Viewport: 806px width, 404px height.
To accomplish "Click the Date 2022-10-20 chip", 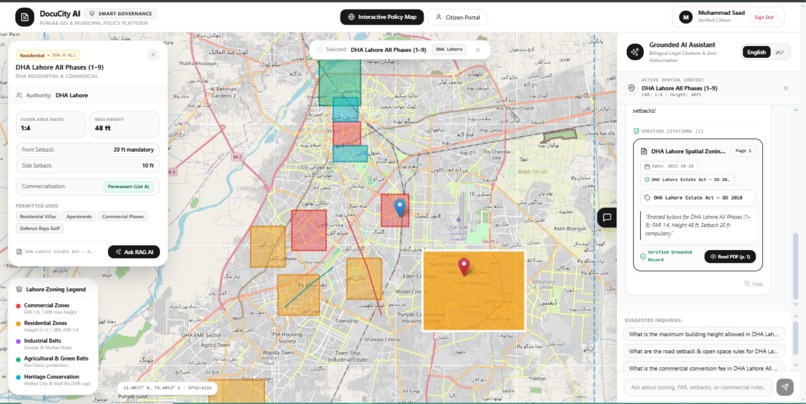I will click(669, 167).
